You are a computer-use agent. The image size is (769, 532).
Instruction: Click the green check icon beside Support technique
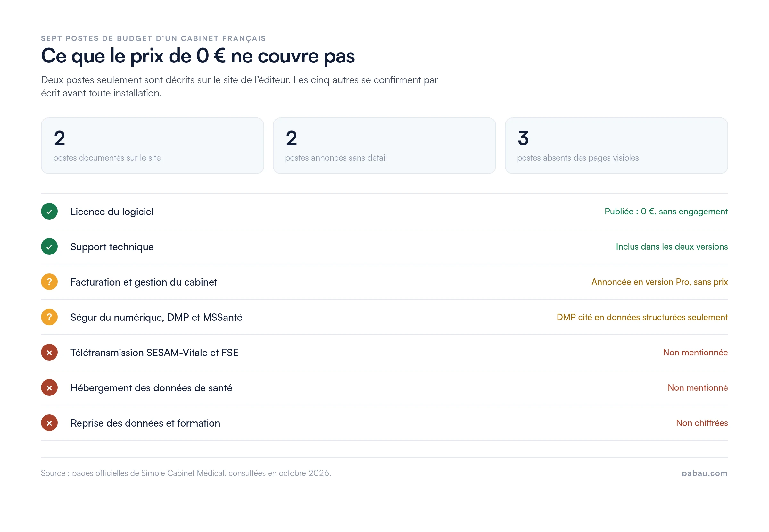click(49, 247)
